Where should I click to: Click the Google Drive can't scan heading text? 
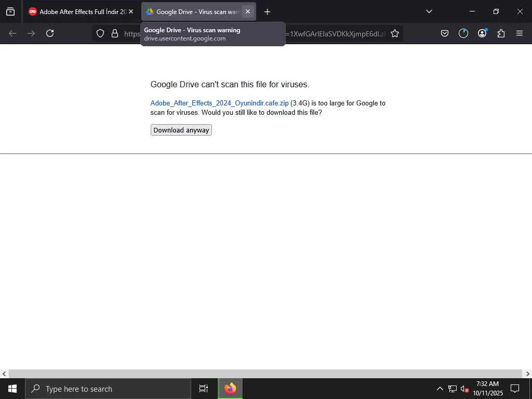pyautogui.click(x=230, y=84)
